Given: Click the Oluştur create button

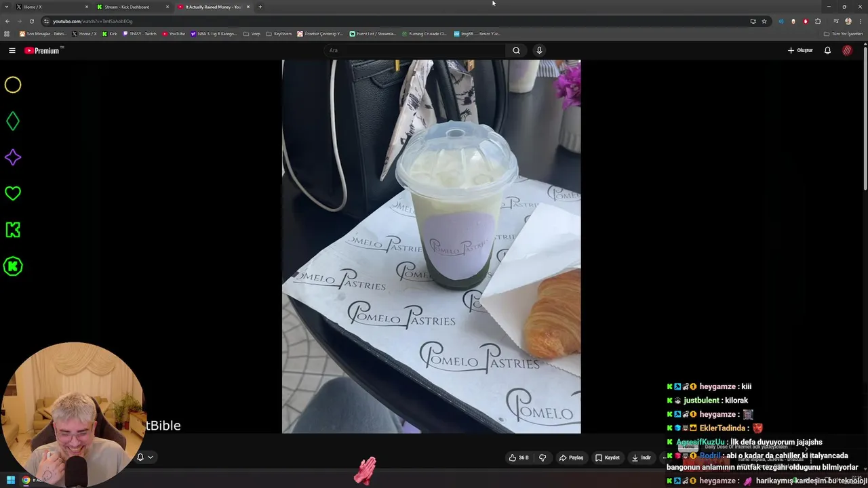Looking at the screenshot, I should coord(800,50).
